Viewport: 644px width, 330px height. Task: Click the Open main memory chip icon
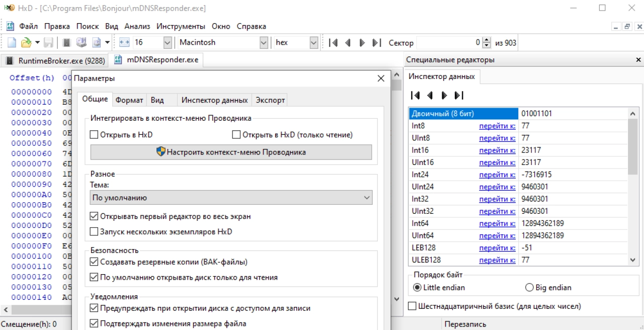pos(67,43)
